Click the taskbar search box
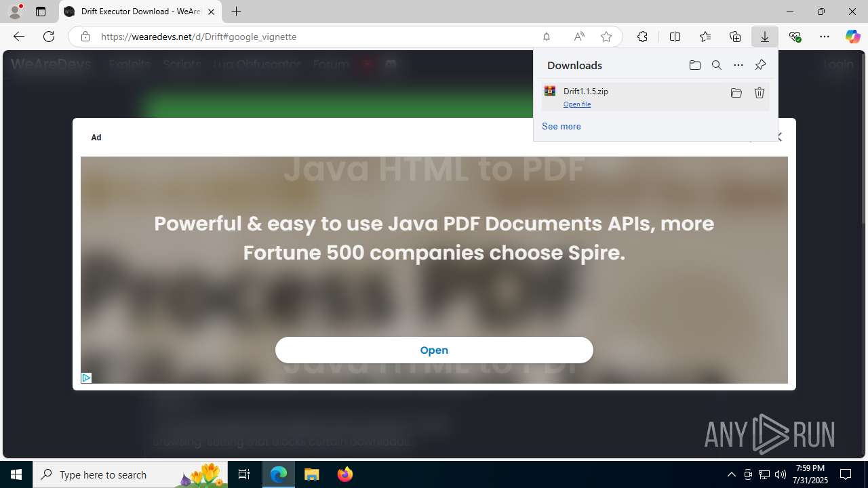 pos(131,474)
